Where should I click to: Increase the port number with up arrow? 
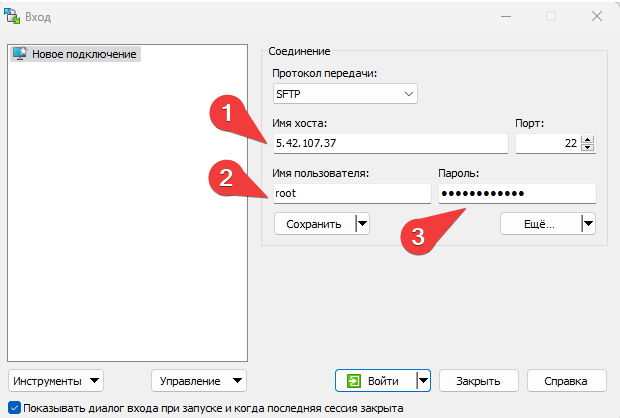coord(588,139)
